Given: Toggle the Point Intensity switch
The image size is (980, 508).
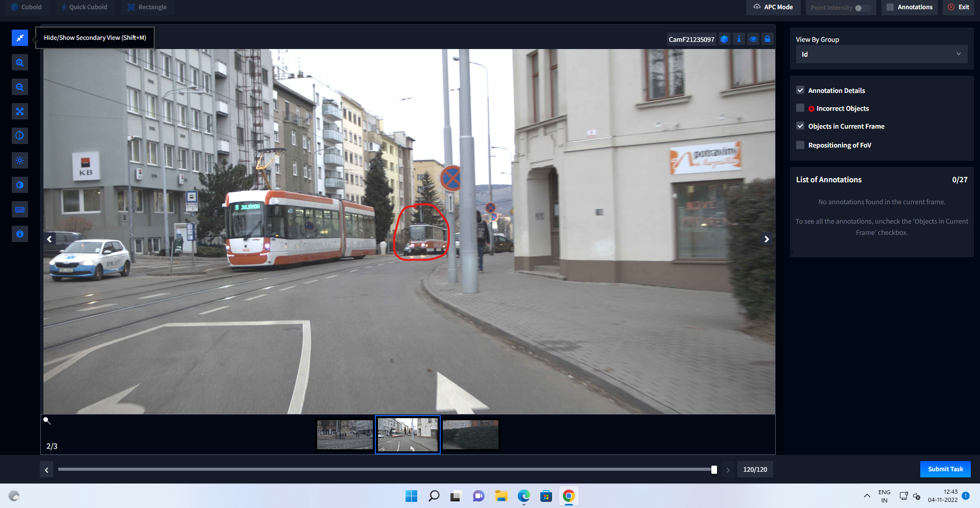Looking at the screenshot, I should [x=863, y=8].
